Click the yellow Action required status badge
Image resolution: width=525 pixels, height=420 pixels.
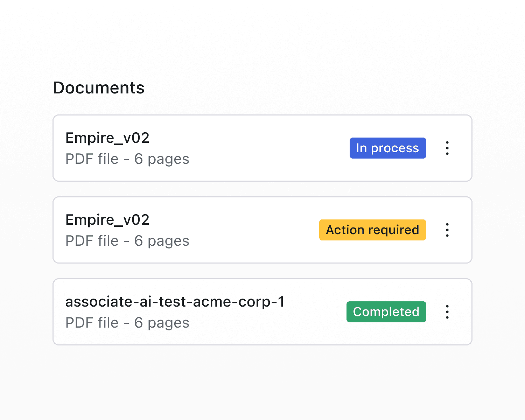373,230
